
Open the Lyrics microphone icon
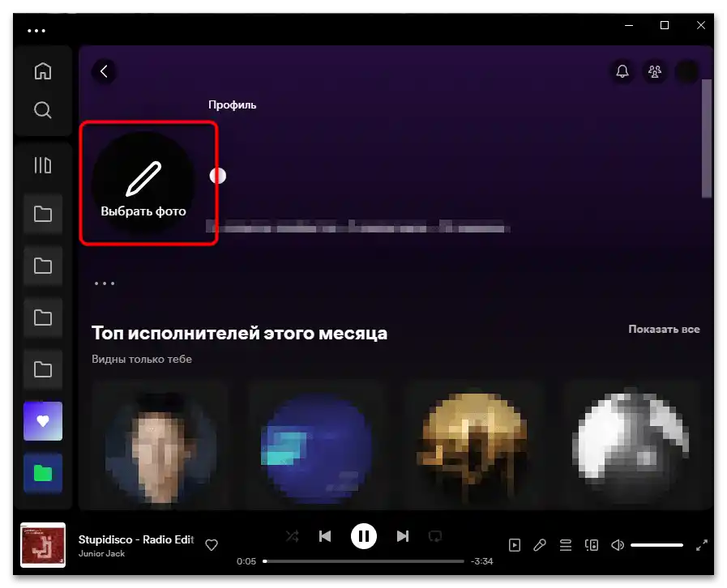coord(541,545)
